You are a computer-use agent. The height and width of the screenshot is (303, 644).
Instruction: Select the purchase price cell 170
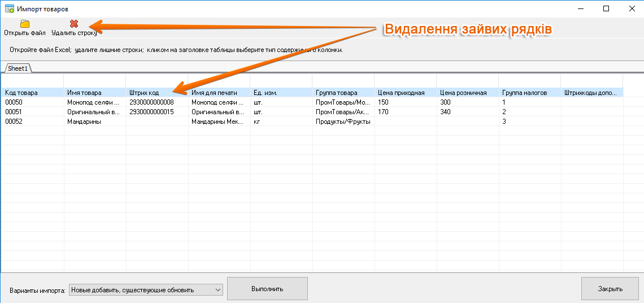tap(406, 111)
